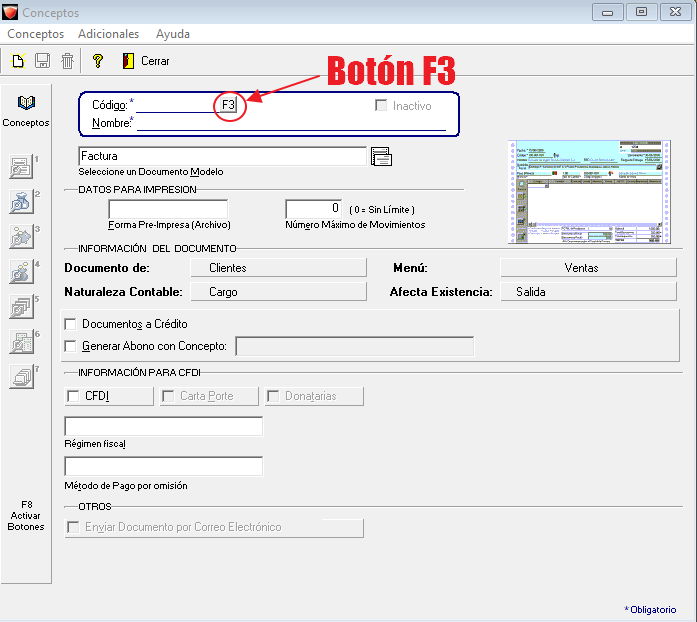Open the Adicionales menu
Image resolution: width=697 pixels, height=622 pixels.
click(x=108, y=34)
